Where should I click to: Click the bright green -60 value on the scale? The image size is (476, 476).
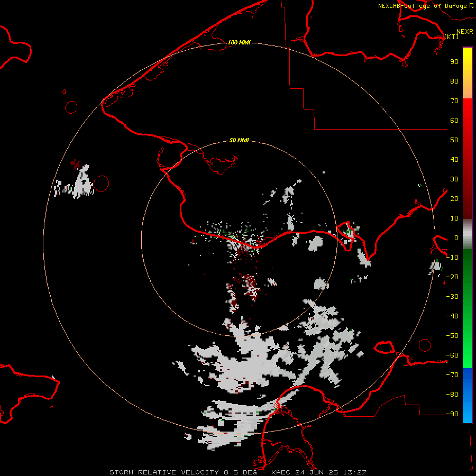tap(452, 355)
